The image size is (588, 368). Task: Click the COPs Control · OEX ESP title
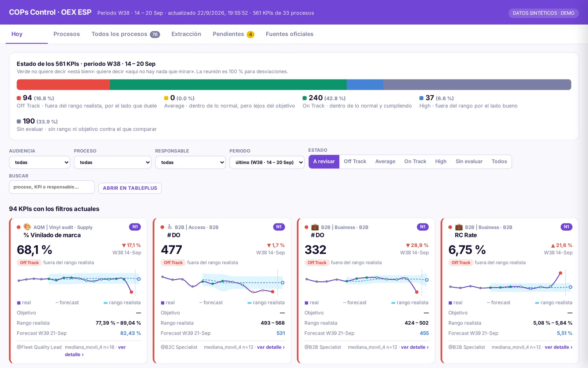tap(50, 12)
